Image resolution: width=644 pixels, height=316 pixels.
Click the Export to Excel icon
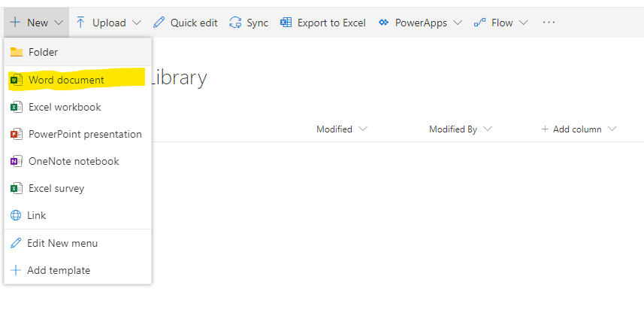[x=286, y=23]
